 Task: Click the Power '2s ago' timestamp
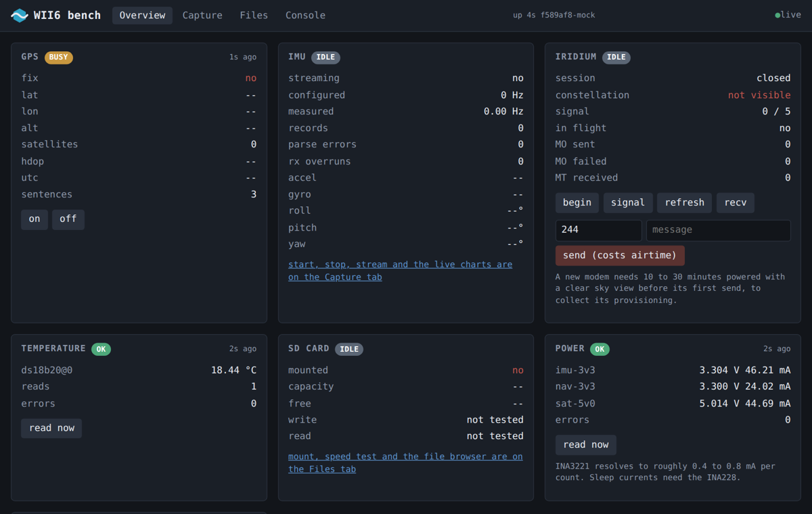(777, 349)
